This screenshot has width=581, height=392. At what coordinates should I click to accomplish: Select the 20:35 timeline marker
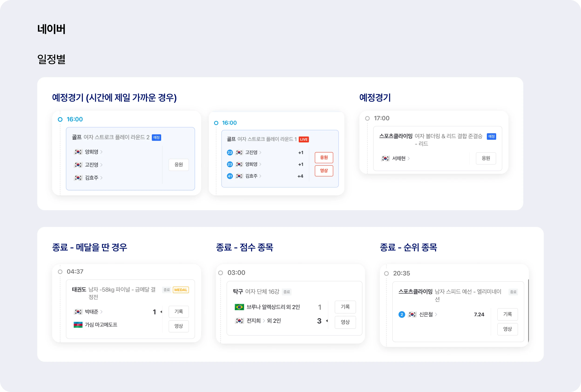(386, 273)
